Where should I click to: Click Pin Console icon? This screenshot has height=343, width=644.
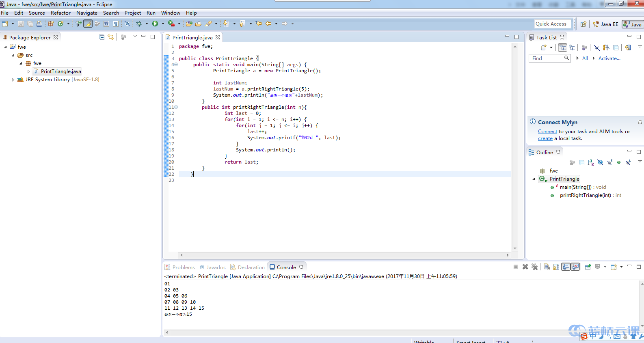click(588, 267)
